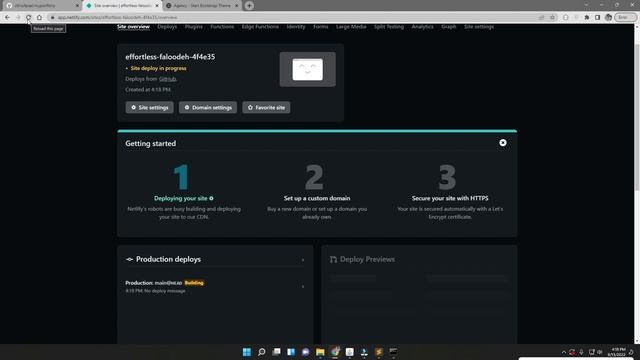The height and width of the screenshot is (360, 640).
Task: Toggle the browser side panel
Action: point(598,18)
